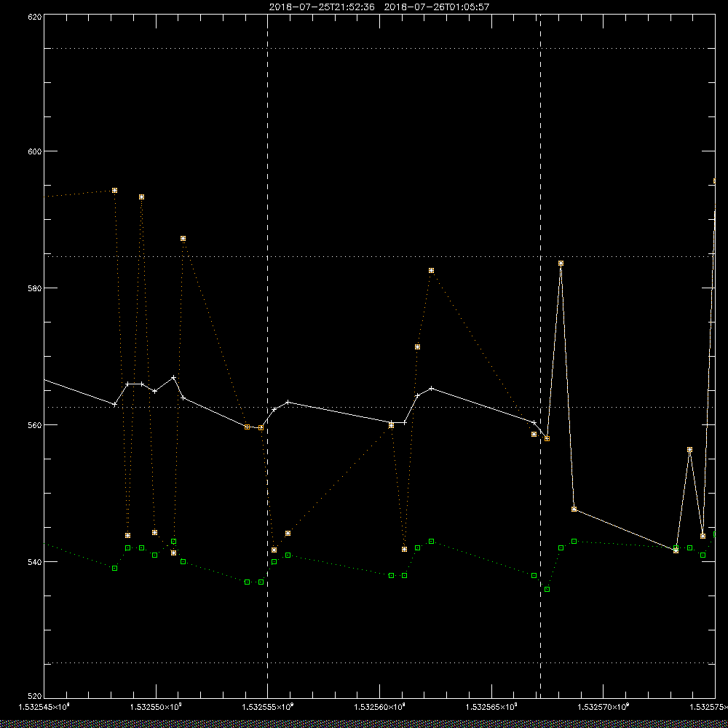This screenshot has height=728, width=728.
Task: Select the white-line marker near value 556
Action: point(689,449)
